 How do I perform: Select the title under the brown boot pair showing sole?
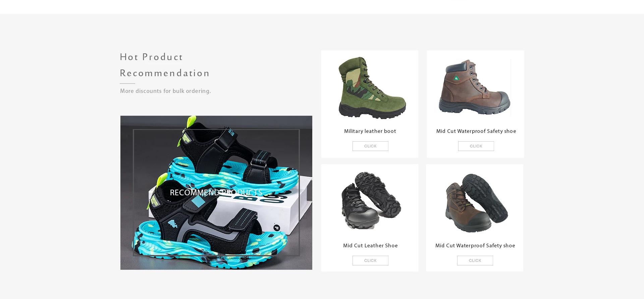pos(475,246)
